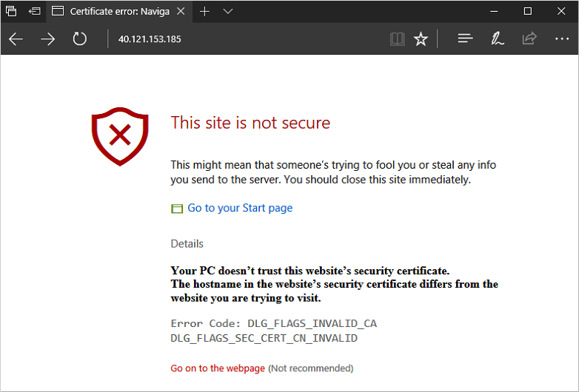
Task: Open Reading view book icon
Action: click(398, 39)
